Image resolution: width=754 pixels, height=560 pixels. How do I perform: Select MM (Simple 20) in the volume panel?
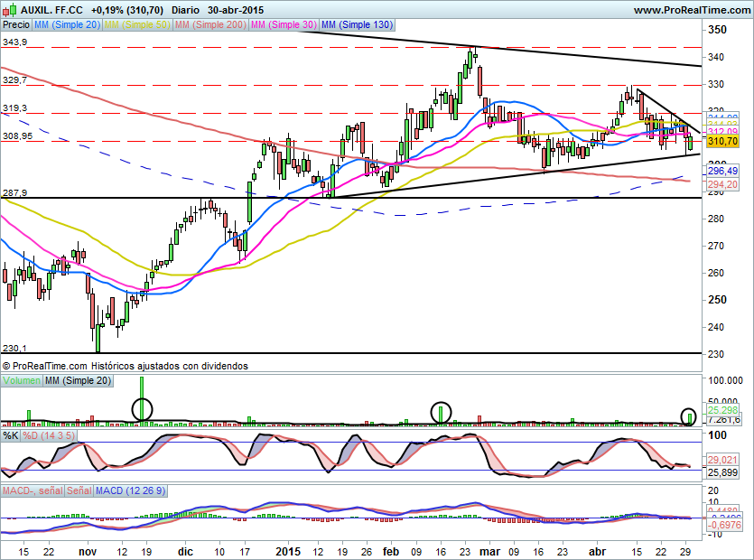79,382
